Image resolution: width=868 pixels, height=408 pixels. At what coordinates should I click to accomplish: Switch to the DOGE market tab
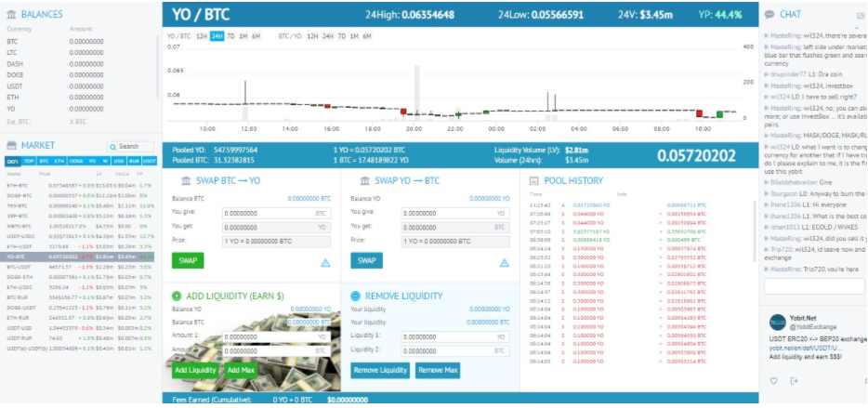coord(76,161)
